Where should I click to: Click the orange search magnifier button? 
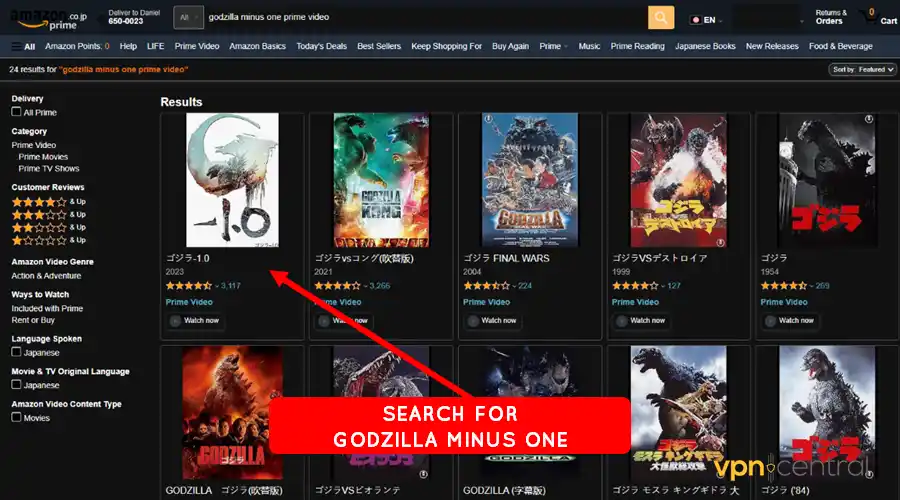coord(661,17)
